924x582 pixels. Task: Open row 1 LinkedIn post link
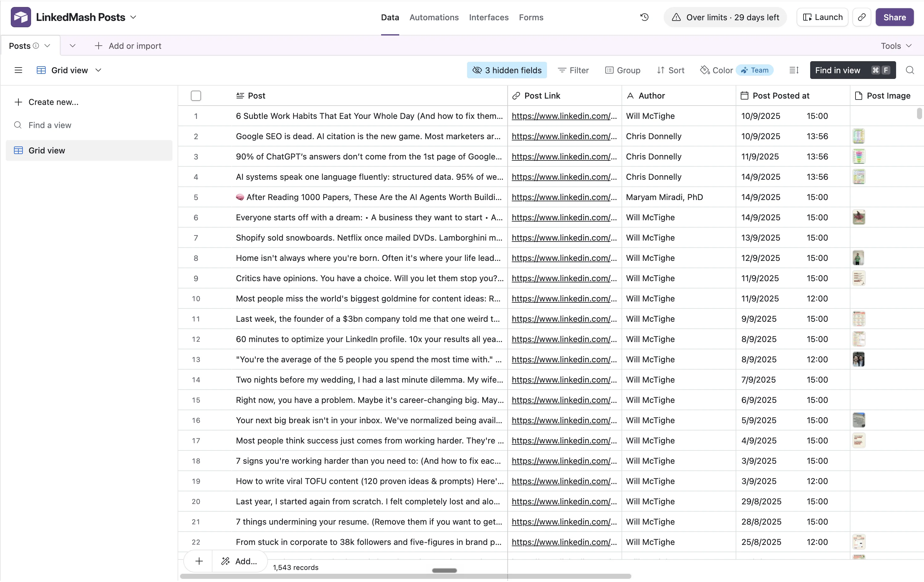[x=564, y=116]
